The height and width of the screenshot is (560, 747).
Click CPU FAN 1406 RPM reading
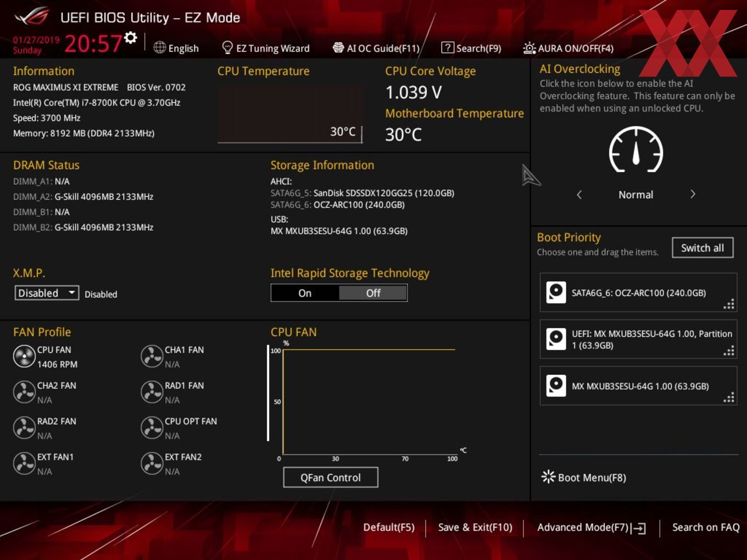(57, 364)
